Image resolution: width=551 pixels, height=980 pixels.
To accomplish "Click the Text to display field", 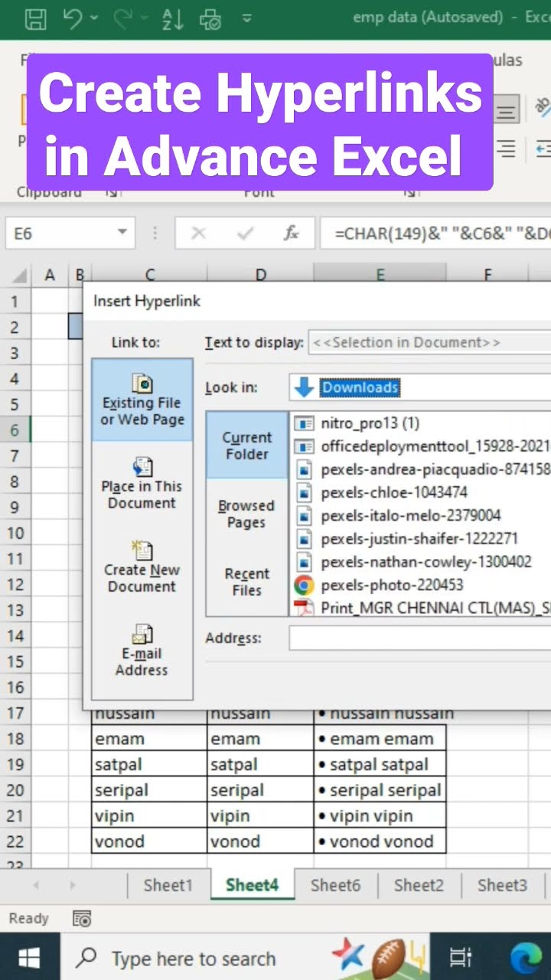I will (x=429, y=342).
